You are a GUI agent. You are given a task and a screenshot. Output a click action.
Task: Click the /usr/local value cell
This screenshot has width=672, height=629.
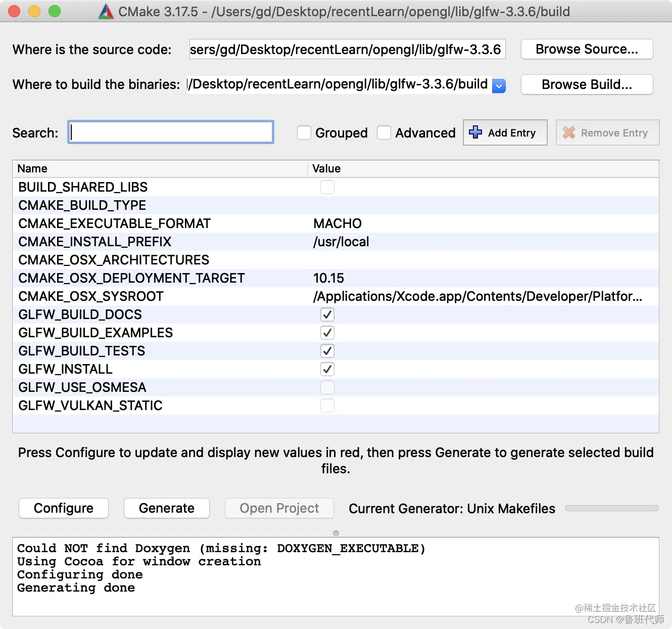pyautogui.click(x=341, y=242)
